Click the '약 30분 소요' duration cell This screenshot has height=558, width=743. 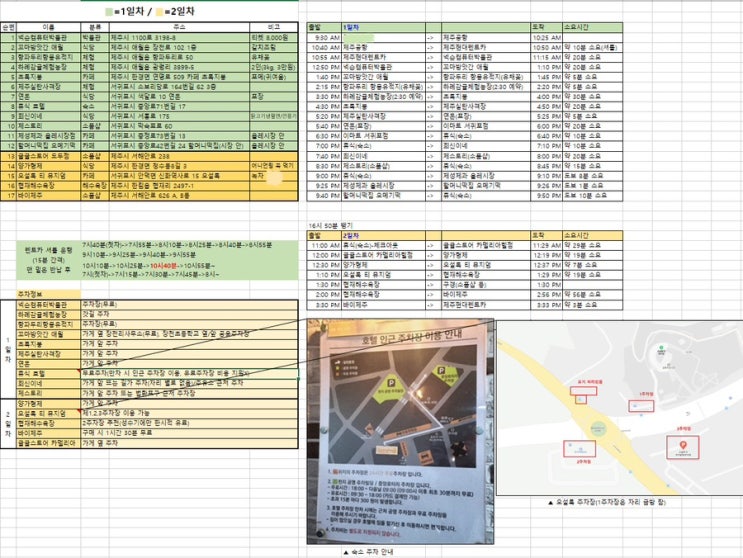(592, 97)
